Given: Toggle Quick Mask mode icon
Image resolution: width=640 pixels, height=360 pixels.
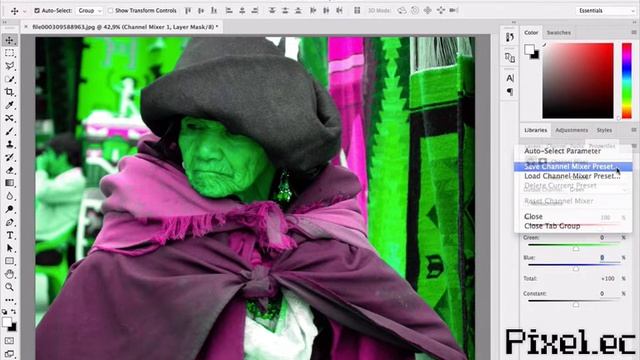Looking at the screenshot, I should tap(9, 341).
